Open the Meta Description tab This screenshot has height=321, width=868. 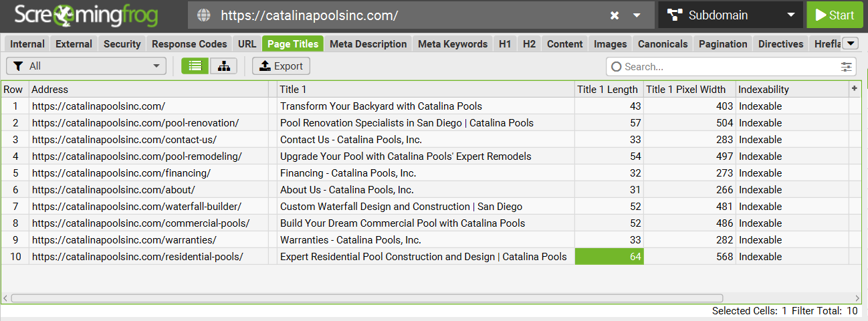(368, 44)
